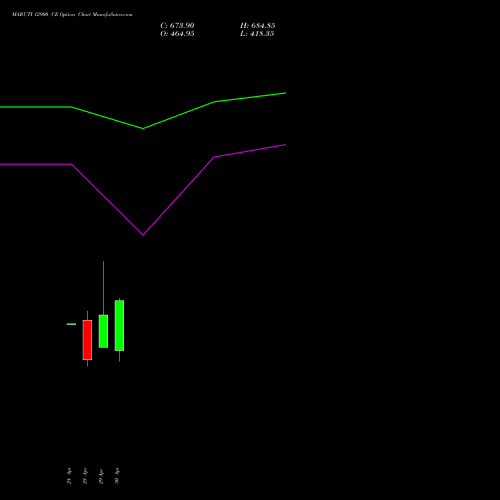Click the 24 Apr date axis label
This screenshot has width=500, height=500.
click(69, 476)
